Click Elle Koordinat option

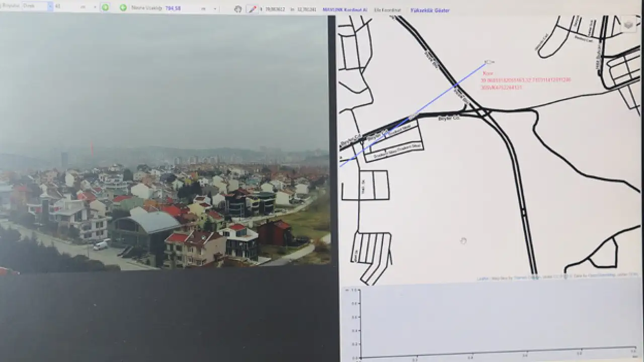click(387, 10)
